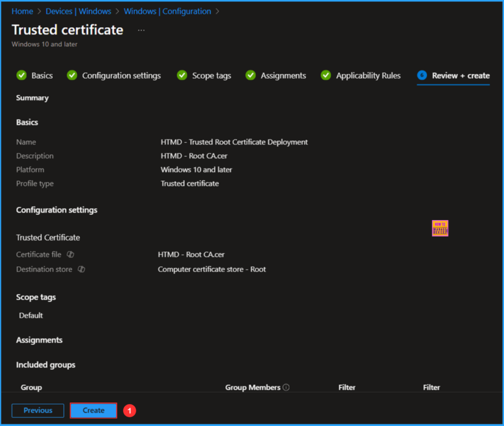Show info tooltip for Group Members
Screen dimensions: 504x426
click(286, 388)
